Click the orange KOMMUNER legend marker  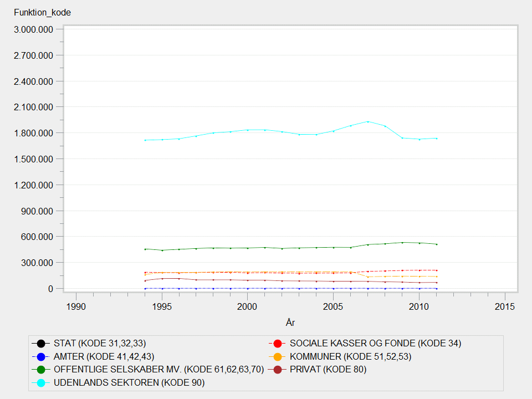point(278,356)
